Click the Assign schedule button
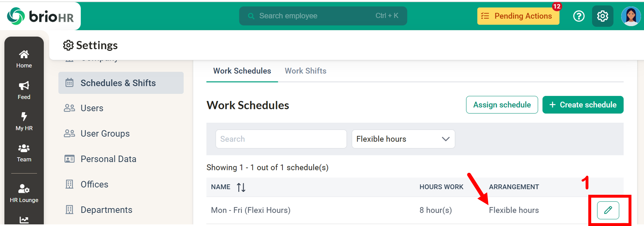 click(502, 105)
